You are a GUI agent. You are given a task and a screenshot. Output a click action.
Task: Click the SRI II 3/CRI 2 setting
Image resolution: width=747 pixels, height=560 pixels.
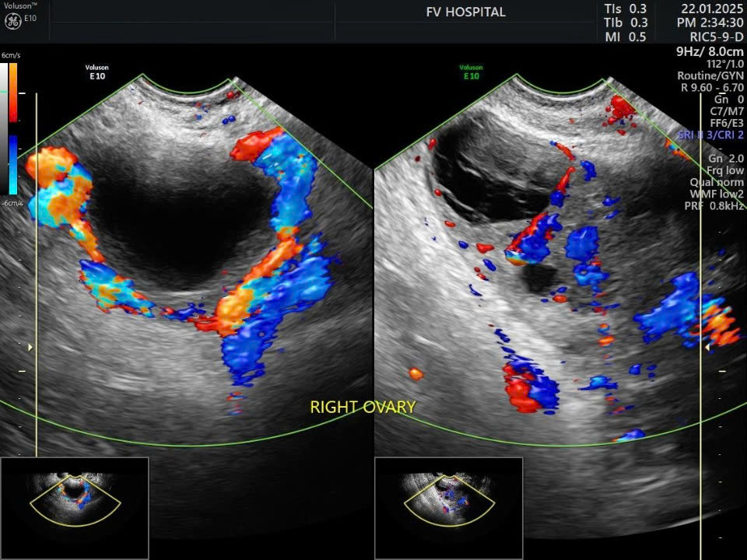tap(710, 135)
